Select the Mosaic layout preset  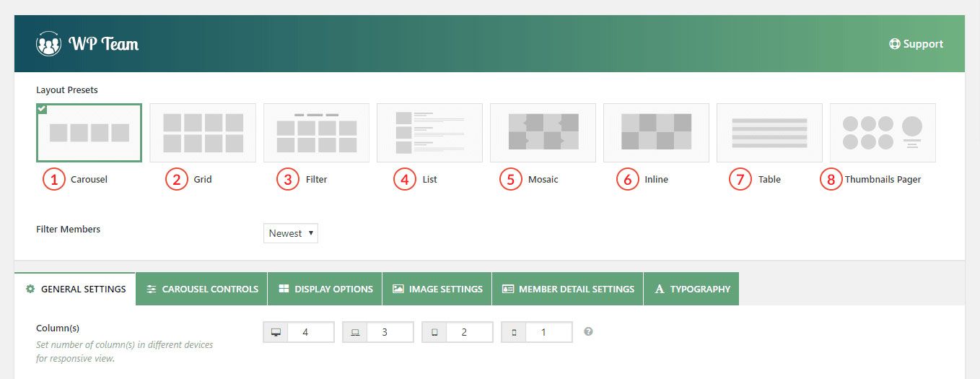(x=543, y=133)
